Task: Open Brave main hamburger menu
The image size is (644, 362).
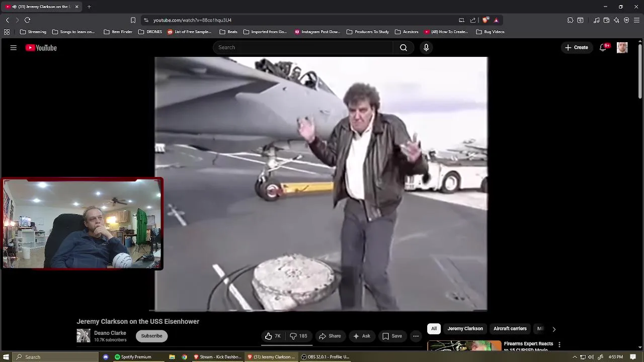Action: [x=636, y=20]
